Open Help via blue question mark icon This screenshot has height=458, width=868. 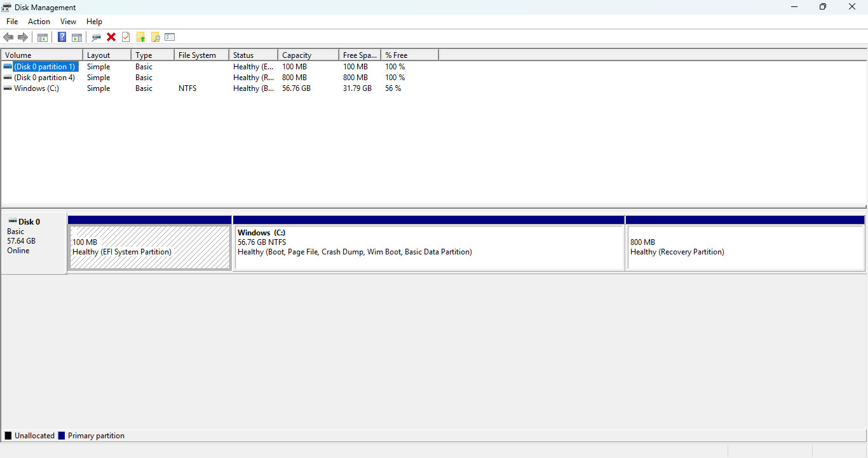(x=62, y=37)
